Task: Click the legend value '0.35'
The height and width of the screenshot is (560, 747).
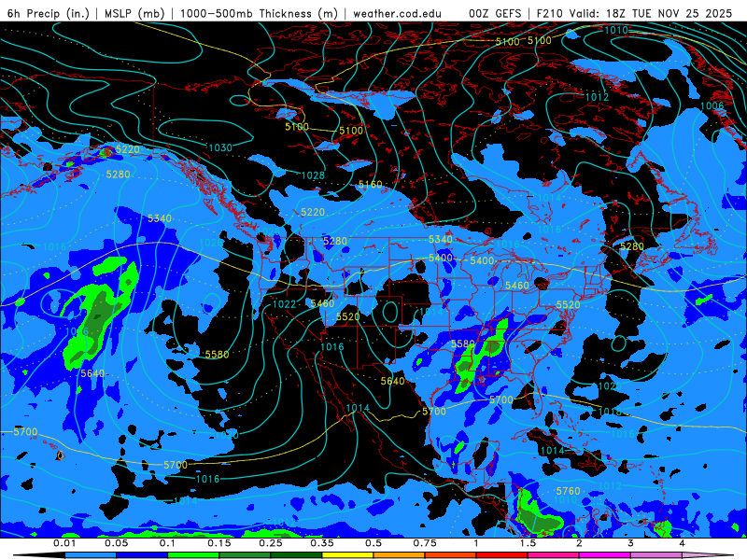Action: coord(322,543)
